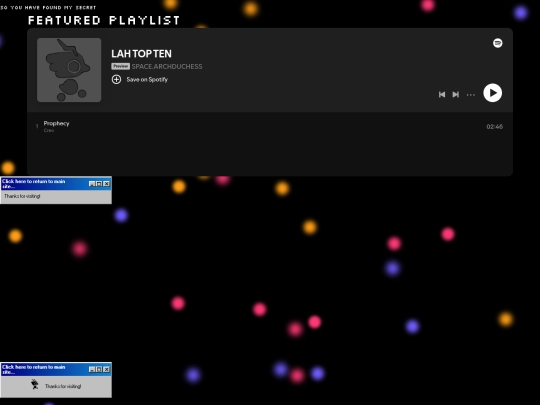
Task: Click the 'So you have found my secret' text
Action: [x=48, y=7]
